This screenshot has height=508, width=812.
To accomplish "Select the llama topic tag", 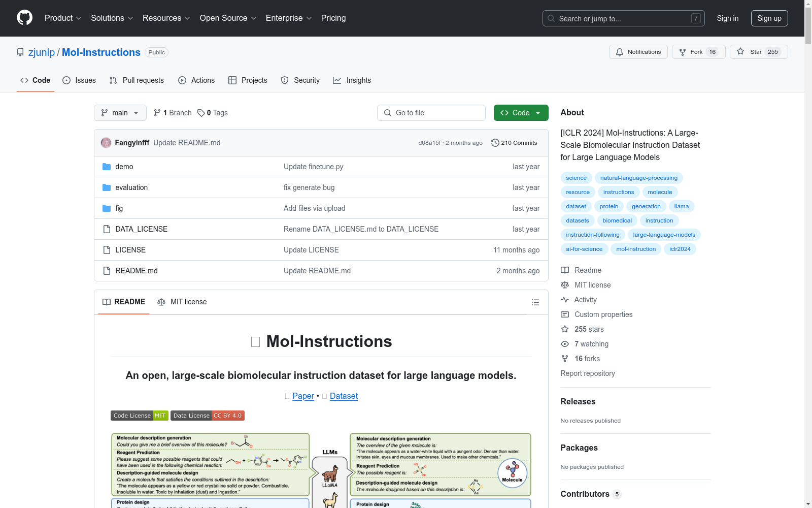I will [x=682, y=206].
